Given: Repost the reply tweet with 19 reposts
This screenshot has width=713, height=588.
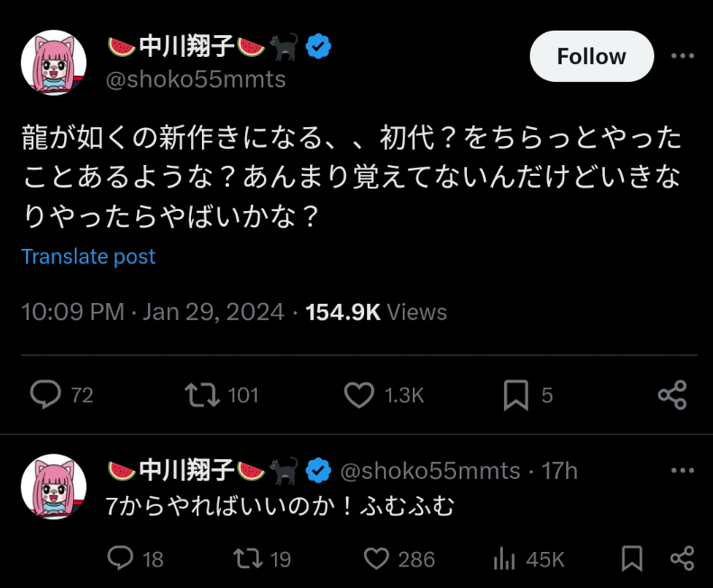Looking at the screenshot, I should pyautogui.click(x=248, y=559).
